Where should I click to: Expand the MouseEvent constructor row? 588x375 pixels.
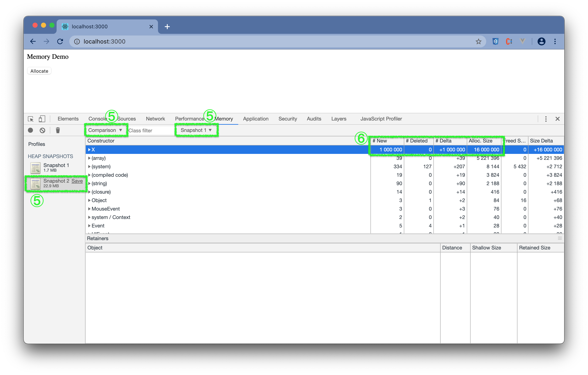click(89, 209)
